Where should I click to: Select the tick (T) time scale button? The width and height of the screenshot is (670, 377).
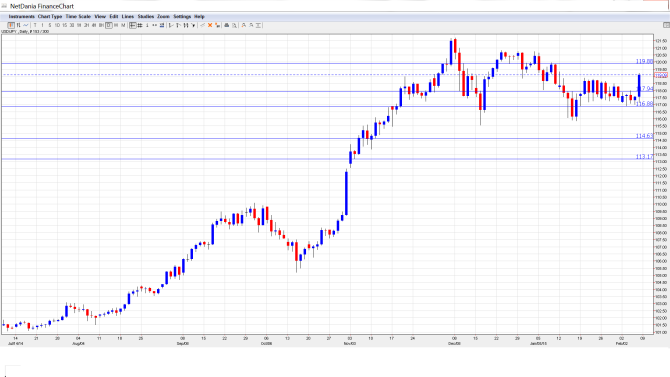tap(35, 25)
